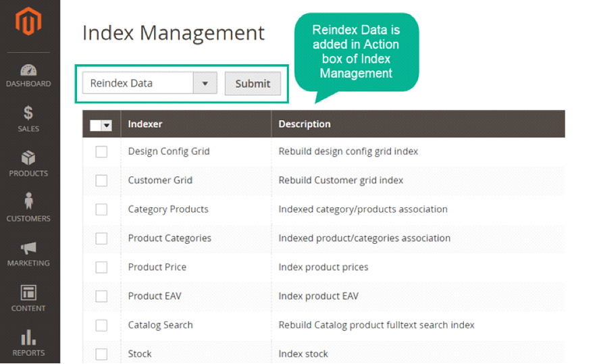Open the Products box icon

pos(28,158)
